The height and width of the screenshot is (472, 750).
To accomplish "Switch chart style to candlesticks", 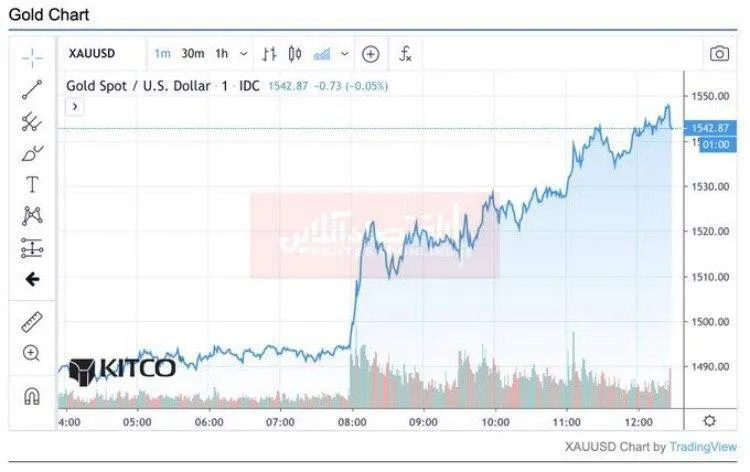I will 295,54.
